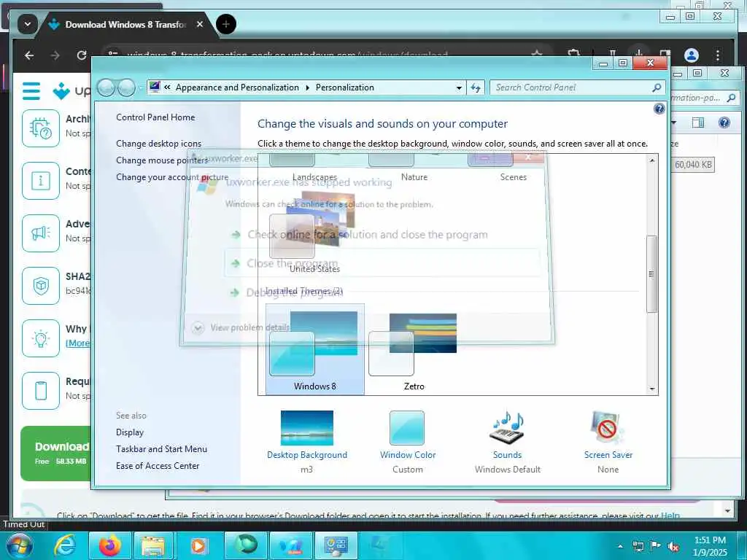Go back in Control Panel window
Viewport: 747px width, 560px height.
pos(106,87)
